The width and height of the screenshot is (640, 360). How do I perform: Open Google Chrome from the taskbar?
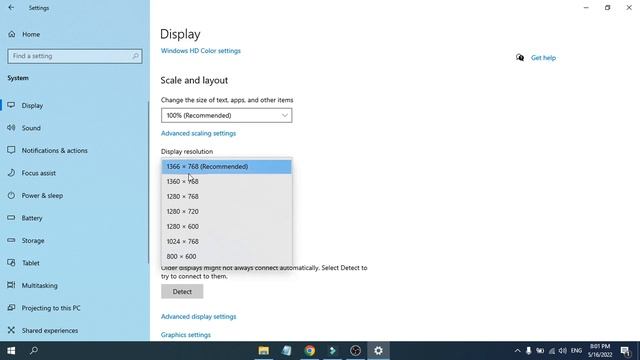coord(310,351)
